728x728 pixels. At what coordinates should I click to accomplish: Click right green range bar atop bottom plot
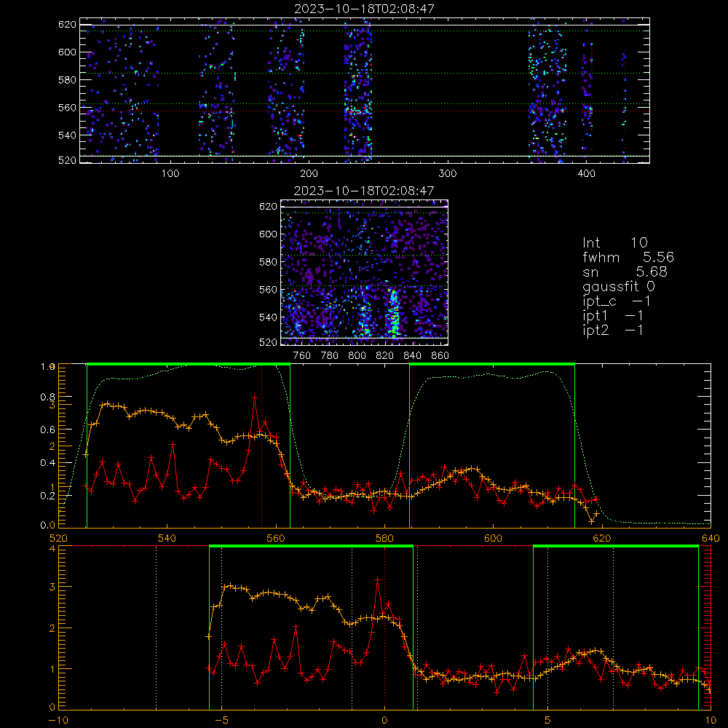point(616,546)
